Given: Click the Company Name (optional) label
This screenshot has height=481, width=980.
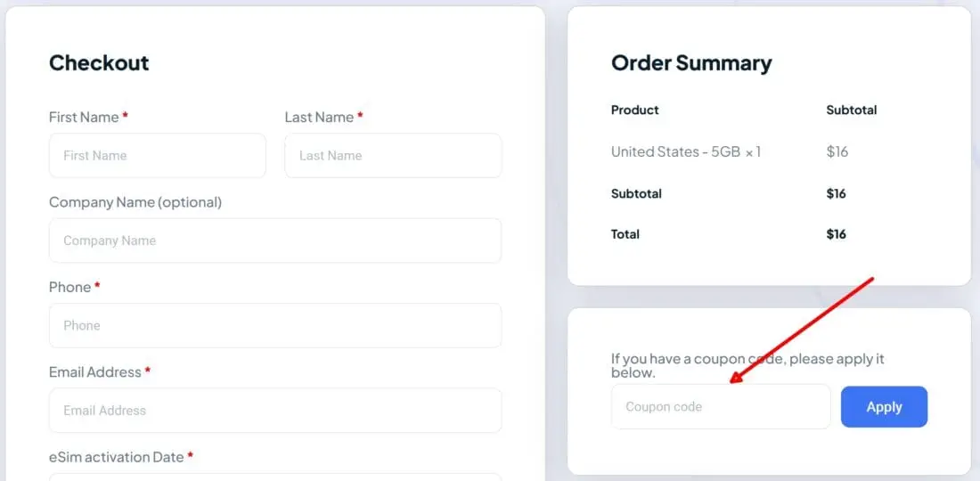Looking at the screenshot, I should [135, 202].
